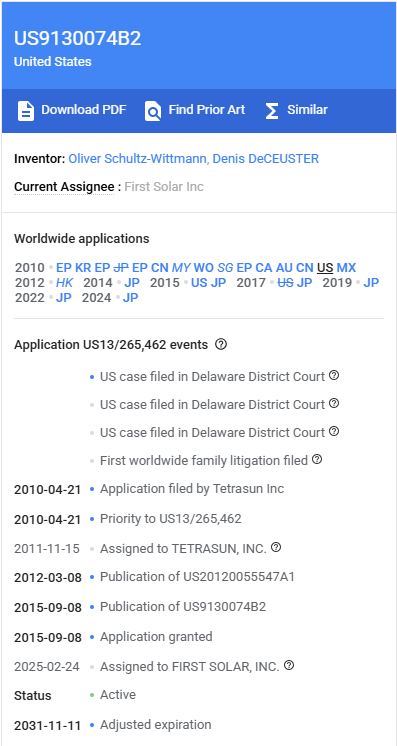
Task: Click the Similar sigma icon
Action: pyautogui.click(x=272, y=110)
